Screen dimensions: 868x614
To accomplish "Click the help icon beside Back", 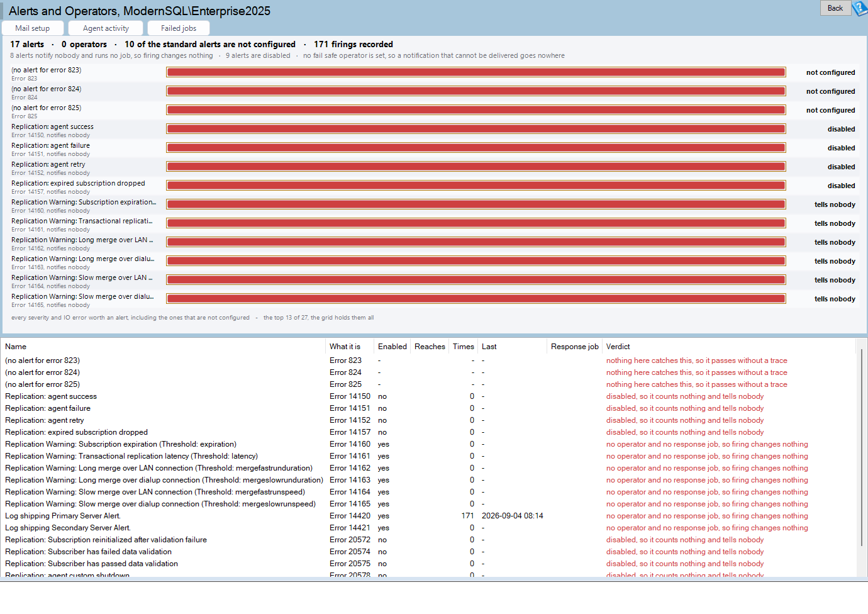I will click(x=860, y=8).
